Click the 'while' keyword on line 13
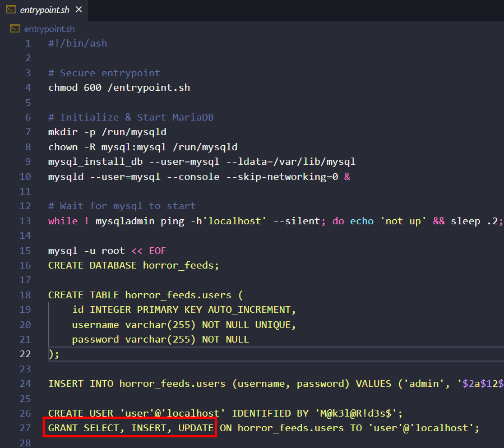Screen dimensions: 504x448 pyautogui.click(x=63, y=221)
